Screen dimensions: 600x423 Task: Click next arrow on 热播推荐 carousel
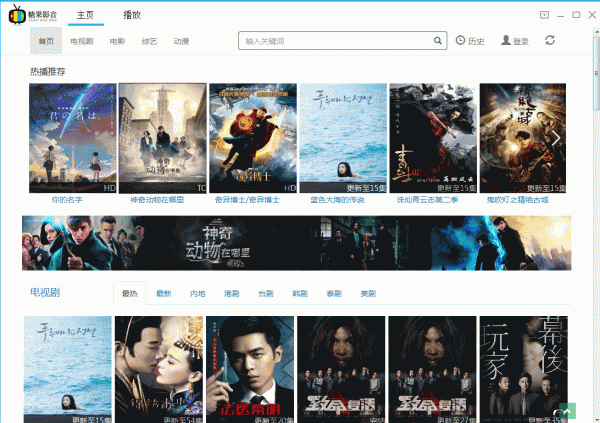pos(556,138)
